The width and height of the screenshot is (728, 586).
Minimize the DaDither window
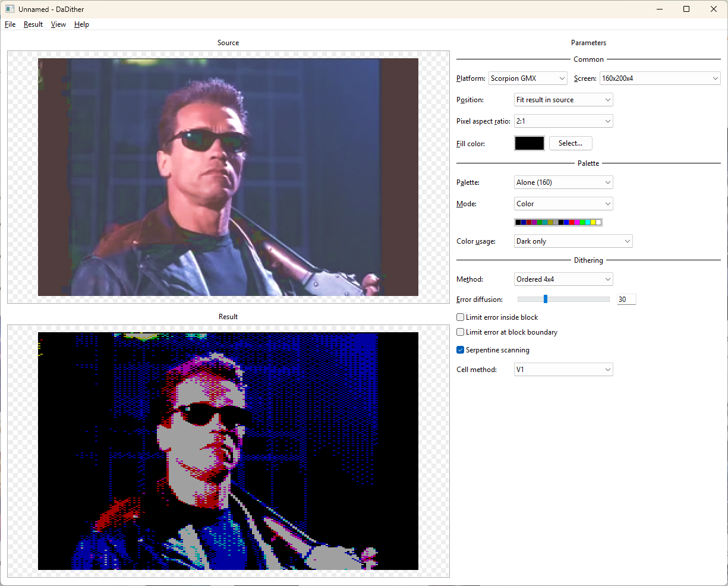coord(660,9)
